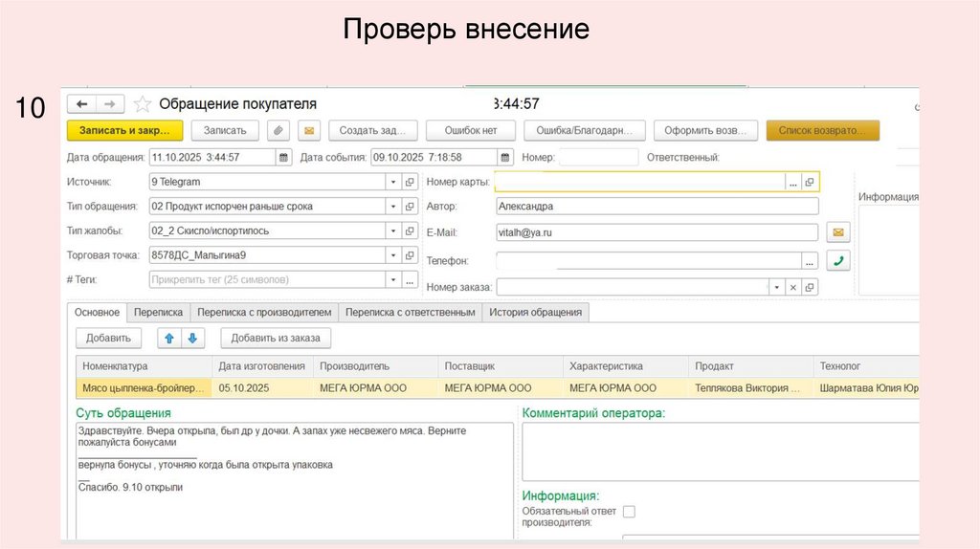Send e-mail using envelope button beside E-Mail
The width and height of the screenshot is (980, 549).
pos(838,232)
